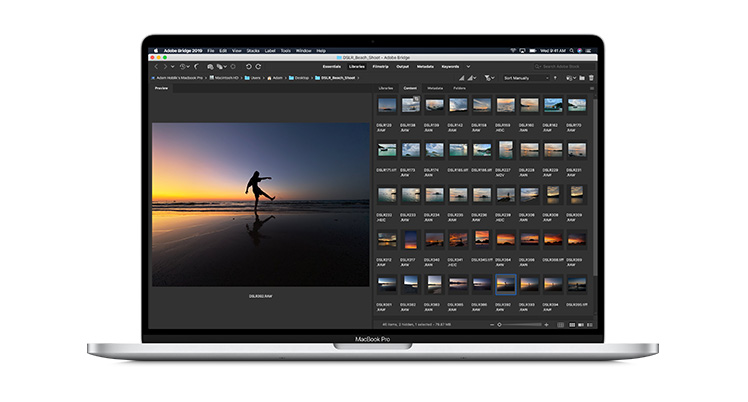
Task: Click the Siri icon in the menu bar
Action: [580, 51]
